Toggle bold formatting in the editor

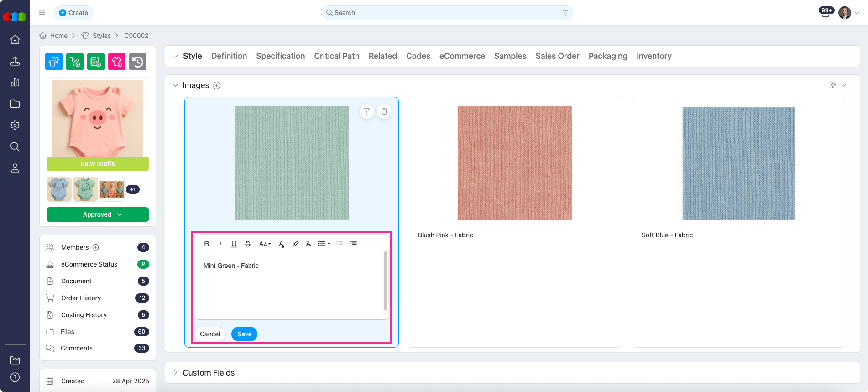click(207, 244)
